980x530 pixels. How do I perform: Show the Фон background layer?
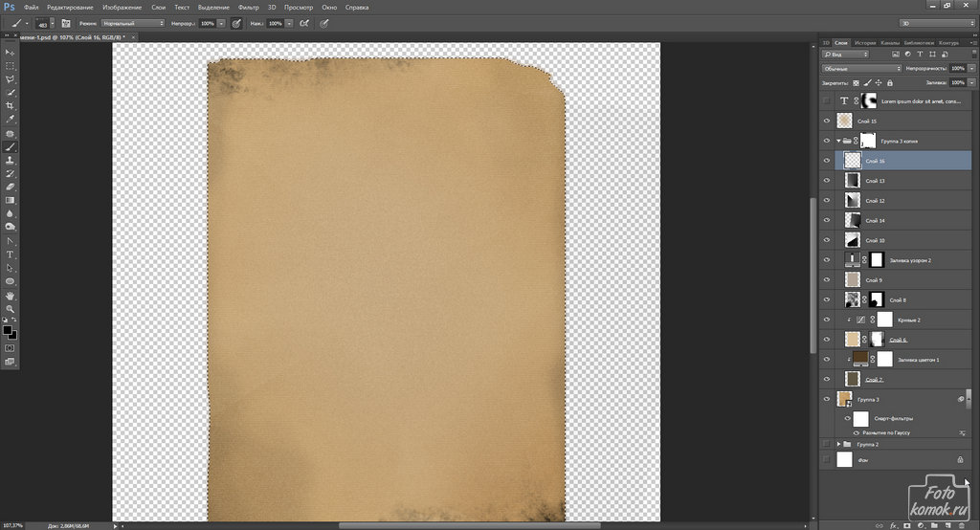point(827,460)
